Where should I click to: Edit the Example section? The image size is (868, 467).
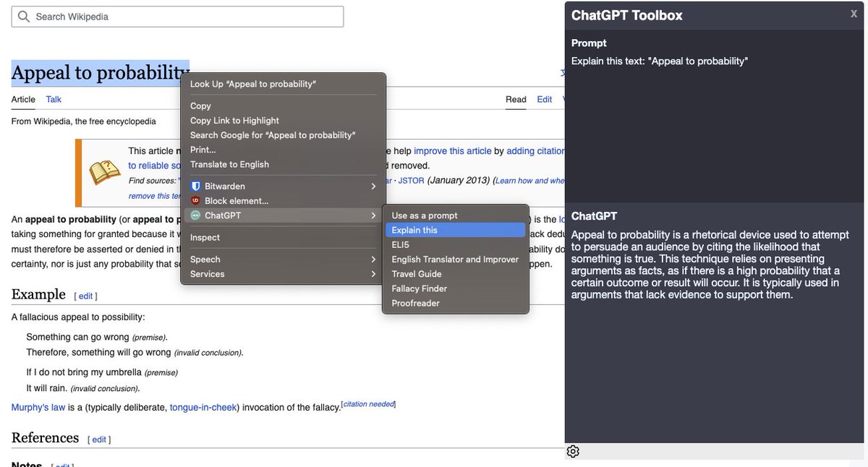pos(86,296)
